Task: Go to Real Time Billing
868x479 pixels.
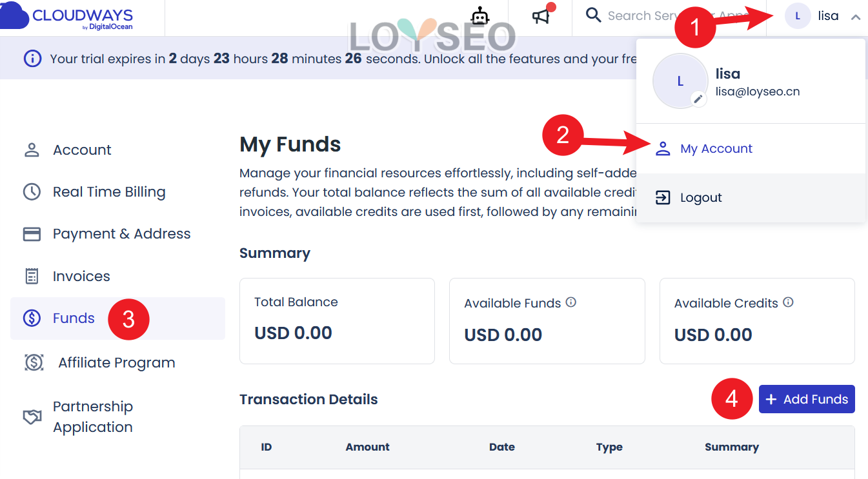Action: (109, 192)
